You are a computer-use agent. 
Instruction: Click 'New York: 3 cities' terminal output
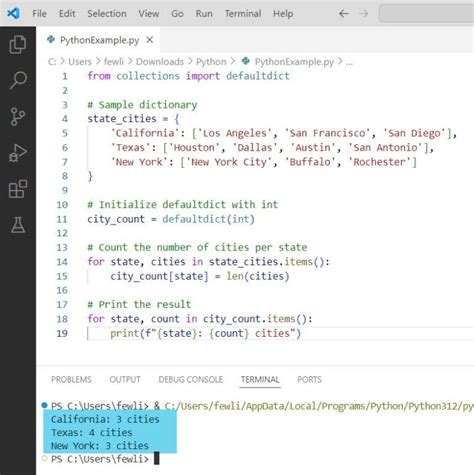(x=100, y=446)
